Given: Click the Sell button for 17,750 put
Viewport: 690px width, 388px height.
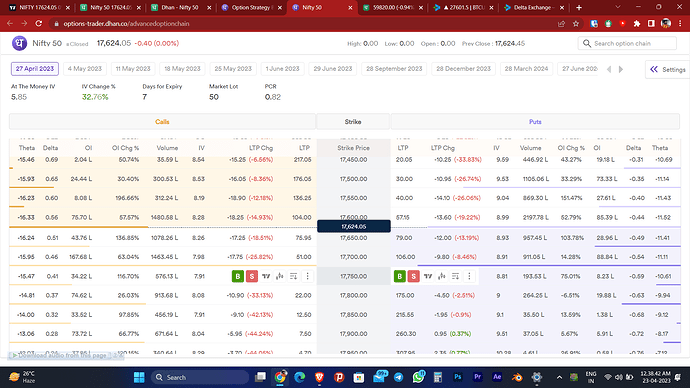Looking at the screenshot, I should coord(413,276).
